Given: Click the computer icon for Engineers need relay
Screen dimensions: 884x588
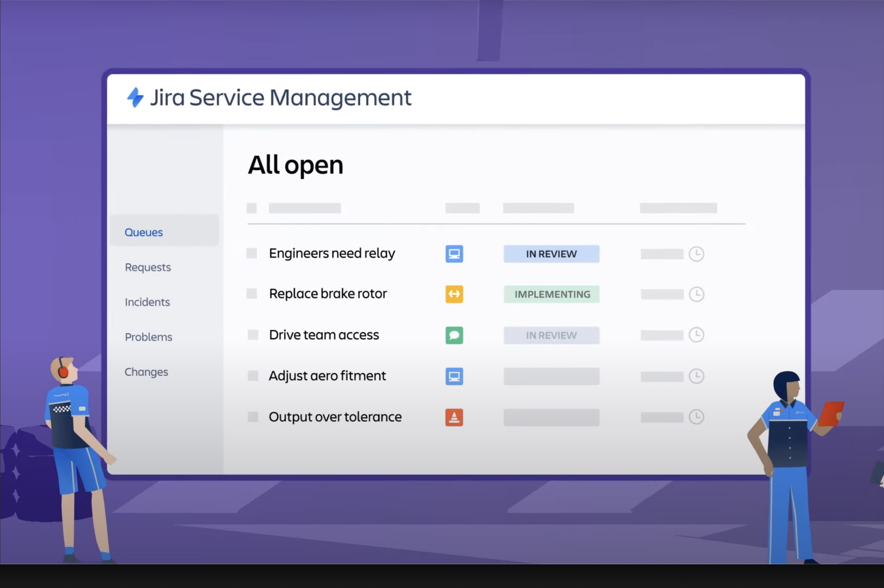Looking at the screenshot, I should coord(454,254).
